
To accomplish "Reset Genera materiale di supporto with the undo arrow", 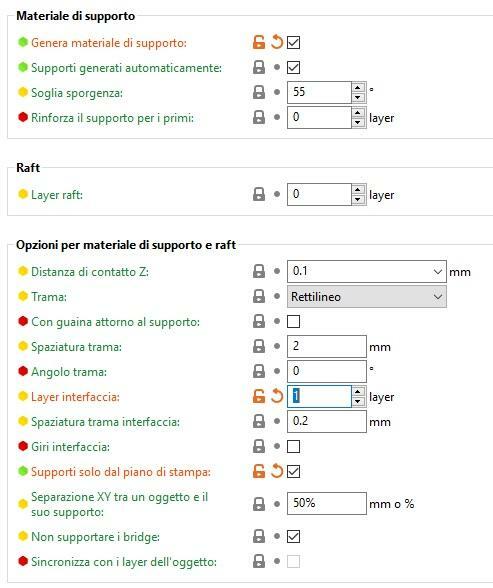I will (x=277, y=42).
